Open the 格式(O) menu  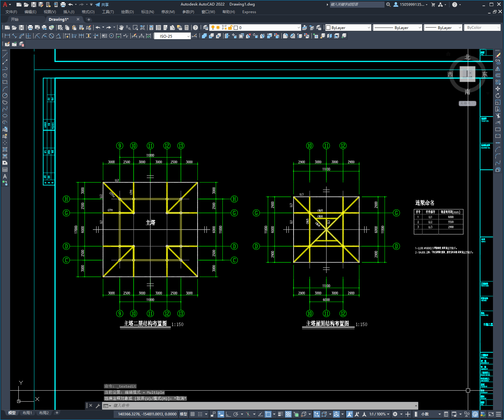pyautogui.click(x=88, y=12)
